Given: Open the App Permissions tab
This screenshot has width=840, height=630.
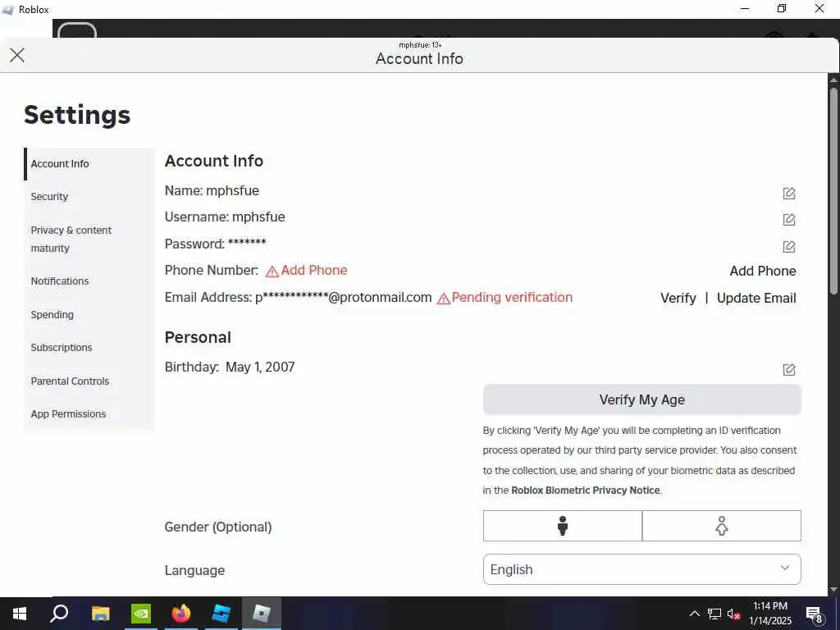Looking at the screenshot, I should coord(89,414).
